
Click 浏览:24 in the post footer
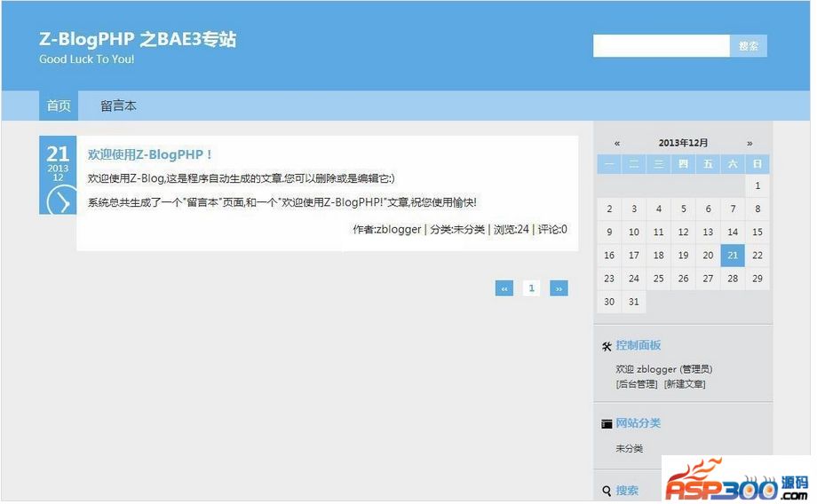[x=512, y=230]
